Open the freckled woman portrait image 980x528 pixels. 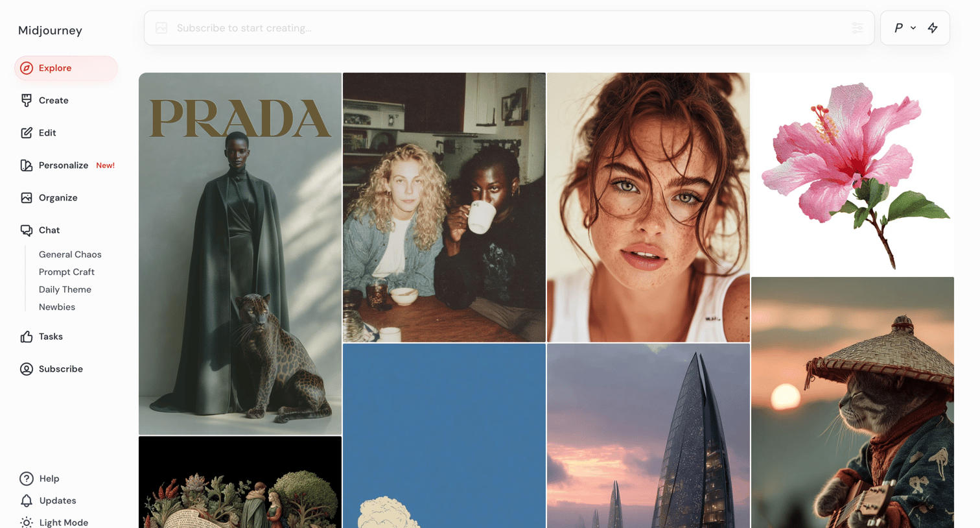tap(648, 208)
